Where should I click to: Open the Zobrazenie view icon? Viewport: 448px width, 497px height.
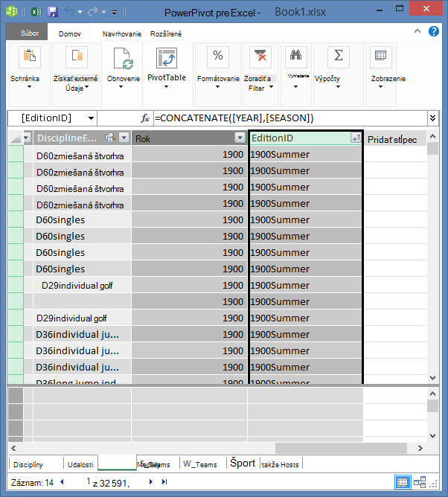point(381,57)
